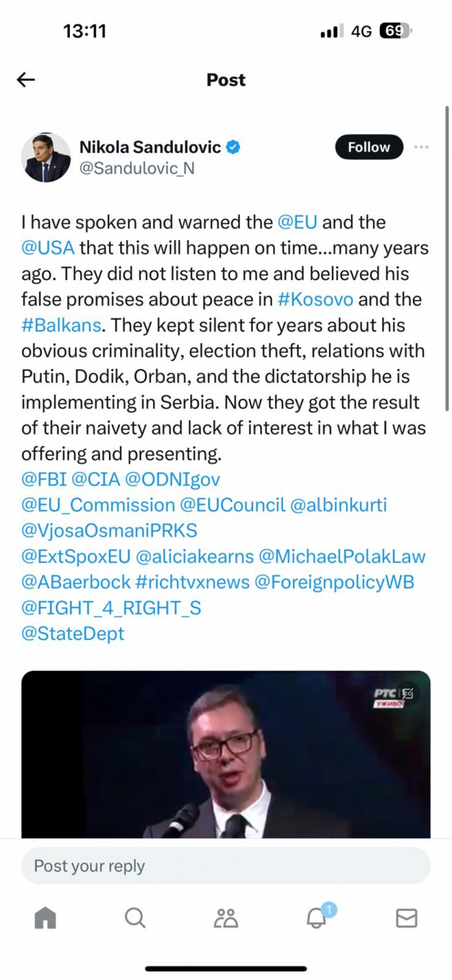Open the Communities people icon
452x980 pixels.
pyautogui.click(x=225, y=918)
